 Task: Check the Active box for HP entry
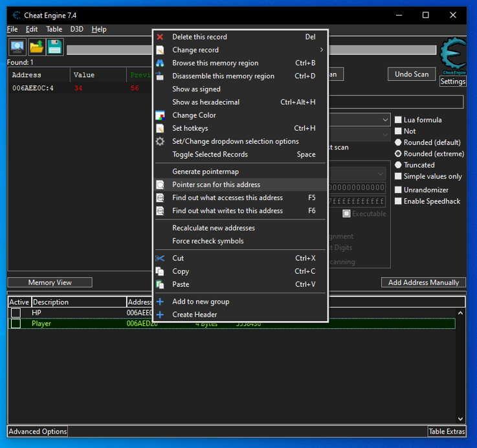[x=16, y=313]
